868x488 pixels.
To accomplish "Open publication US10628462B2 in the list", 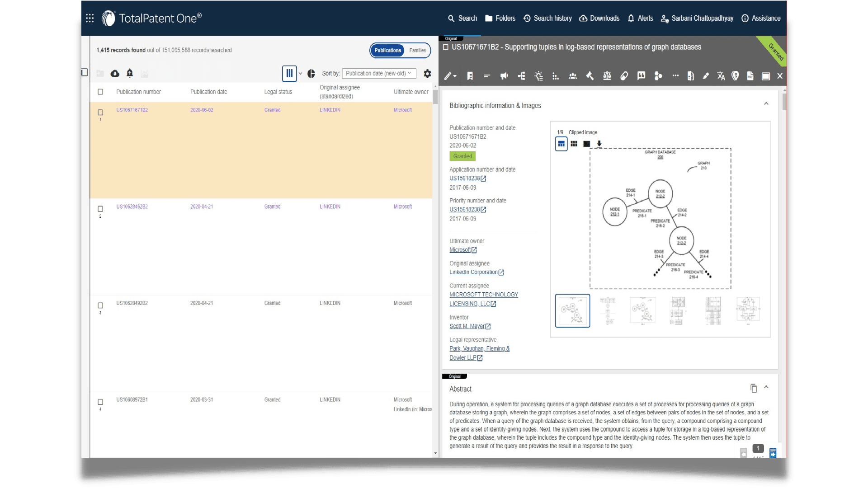I will pos(132,206).
